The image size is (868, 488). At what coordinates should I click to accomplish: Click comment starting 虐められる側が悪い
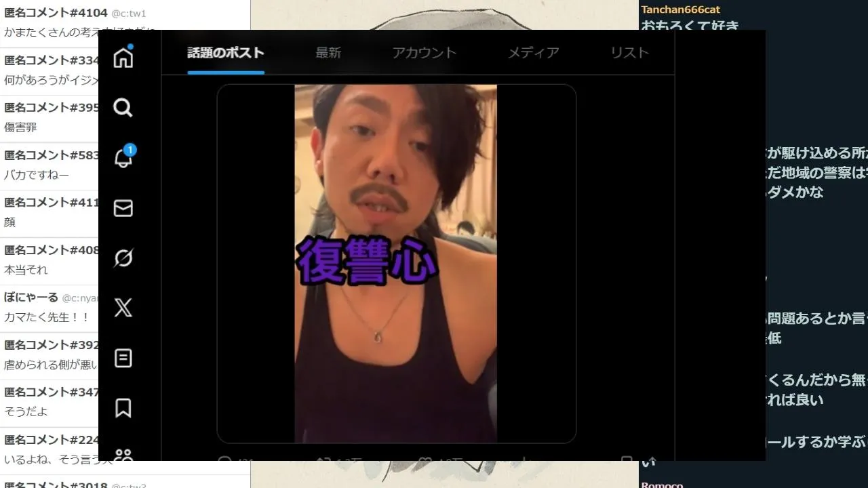click(x=52, y=364)
